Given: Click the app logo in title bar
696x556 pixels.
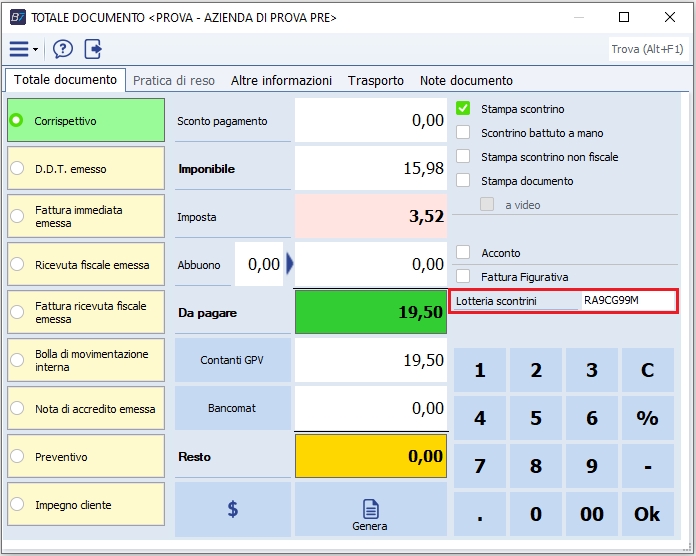Looking at the screenshot, I should (17, 17).
